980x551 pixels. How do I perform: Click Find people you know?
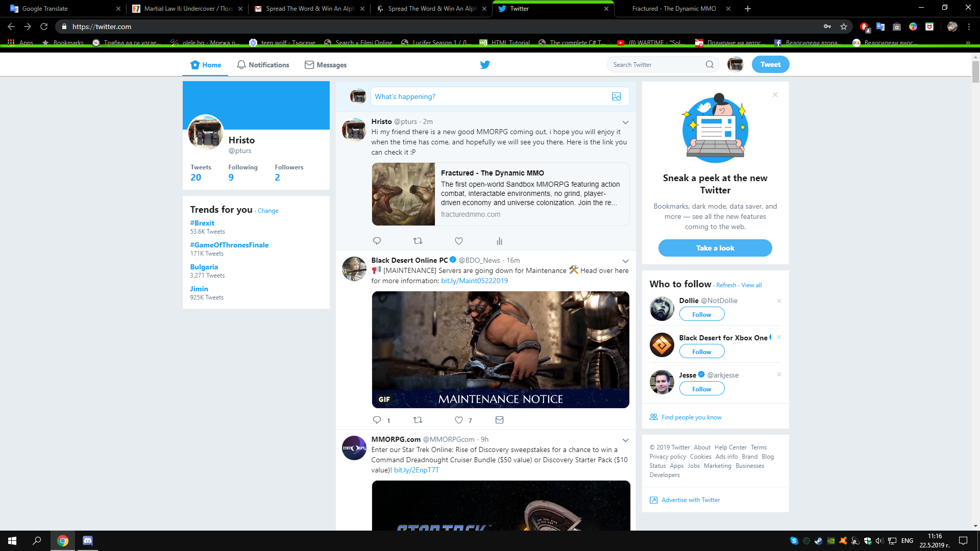(691, 417)
